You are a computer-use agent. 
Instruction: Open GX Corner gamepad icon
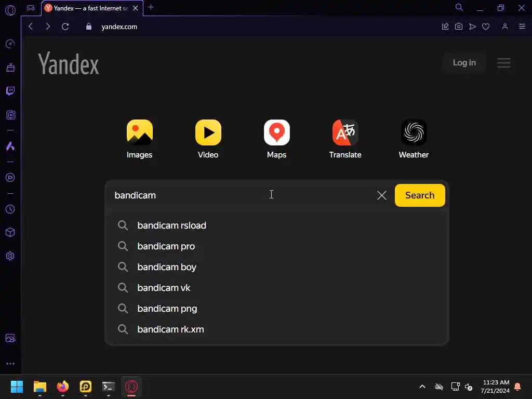[x=31, y=8]
